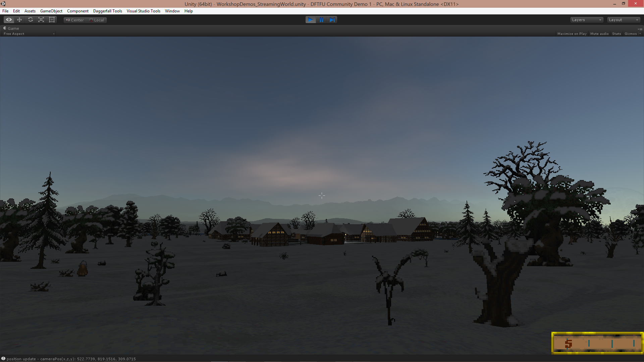Select the Rotate tool

pos(30,19)
